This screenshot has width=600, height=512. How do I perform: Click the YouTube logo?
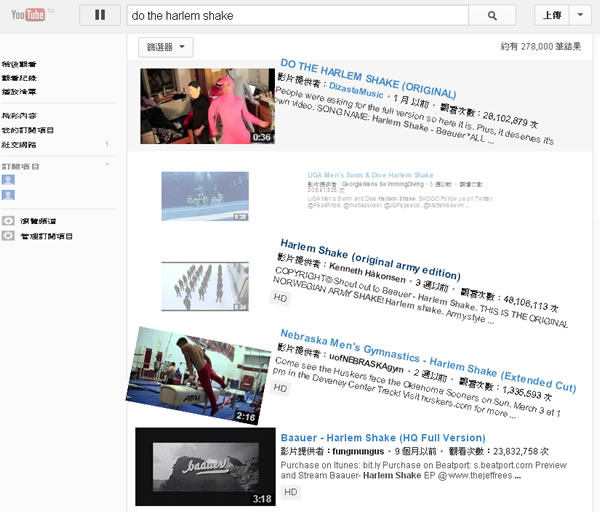[28, 15]
